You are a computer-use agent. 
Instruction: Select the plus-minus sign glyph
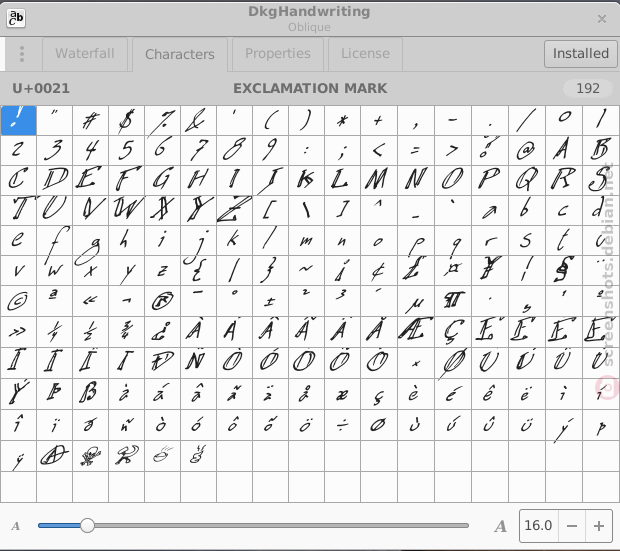coord(270,301)
